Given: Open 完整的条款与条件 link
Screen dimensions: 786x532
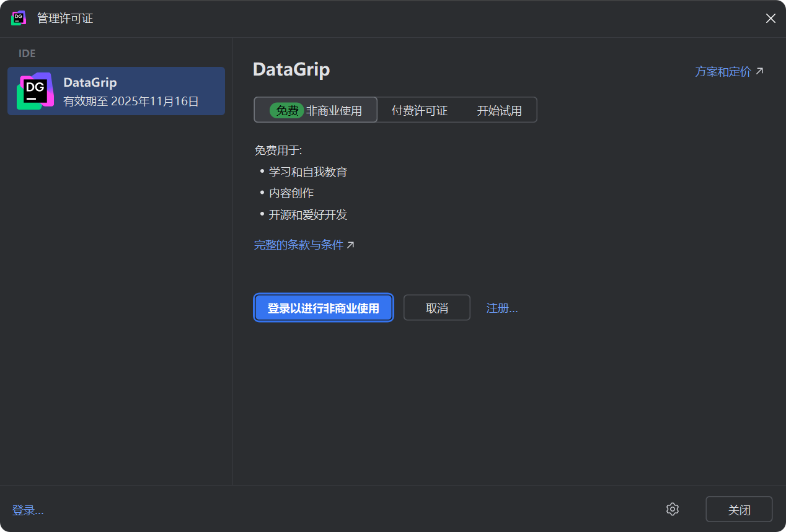Looking at the screenshot, I should pyautogui.click(x=304, y=245).
